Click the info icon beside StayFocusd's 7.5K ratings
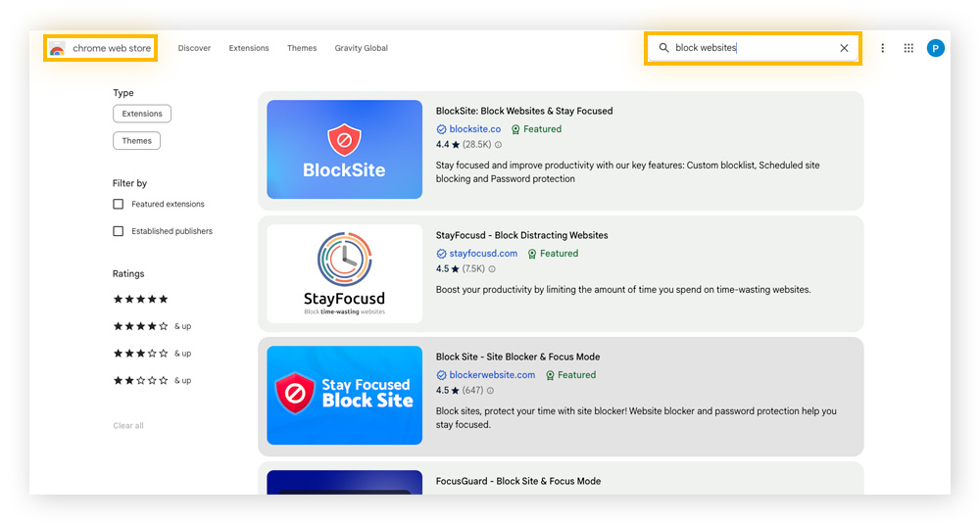Screen dimensions: 980x524 click(x=492, y=269)
